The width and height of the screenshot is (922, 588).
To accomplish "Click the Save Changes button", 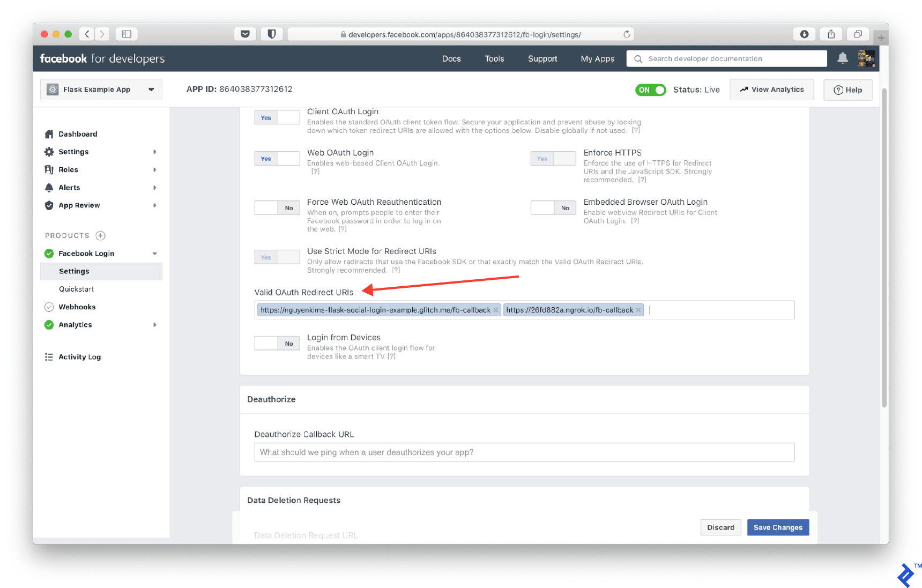I will 778,527.
